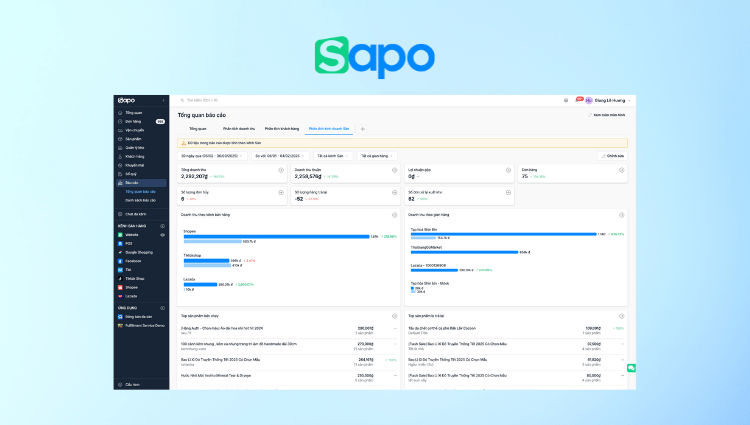Click the Sapo logo in sidebar
The height and width of the screenshot is (425, 750).
coord(127,100)
